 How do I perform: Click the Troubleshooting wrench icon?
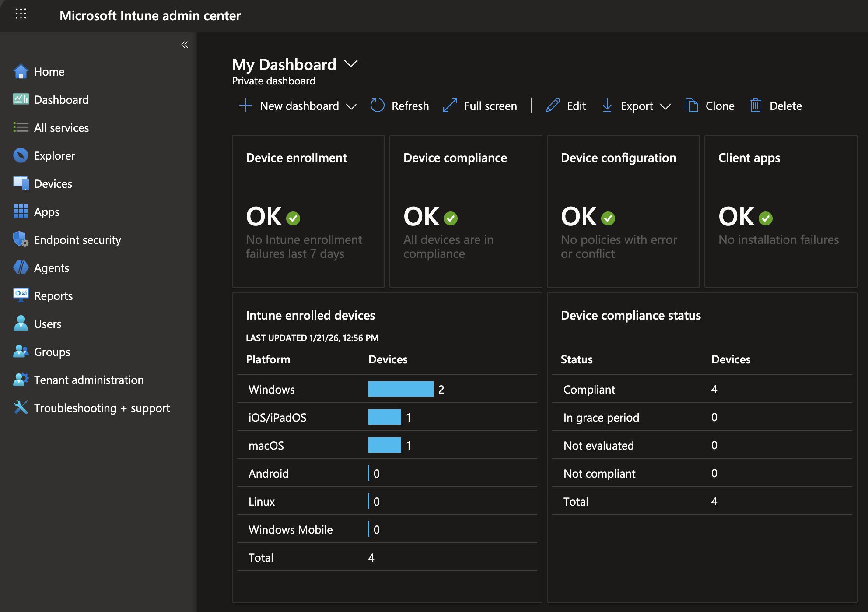click(x=21, y=408)
